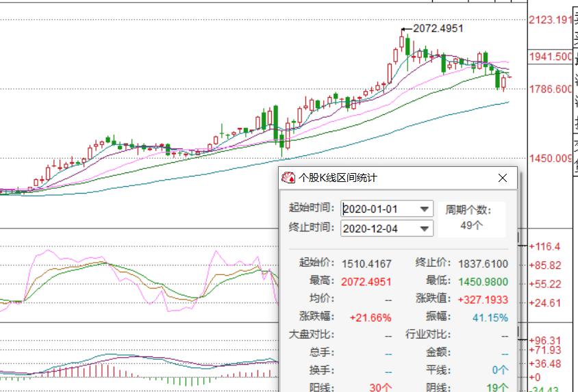Expand the 终止时间 date dropdown arrow
This screenshot has width=578, height=392.
(x=425, y=229)
